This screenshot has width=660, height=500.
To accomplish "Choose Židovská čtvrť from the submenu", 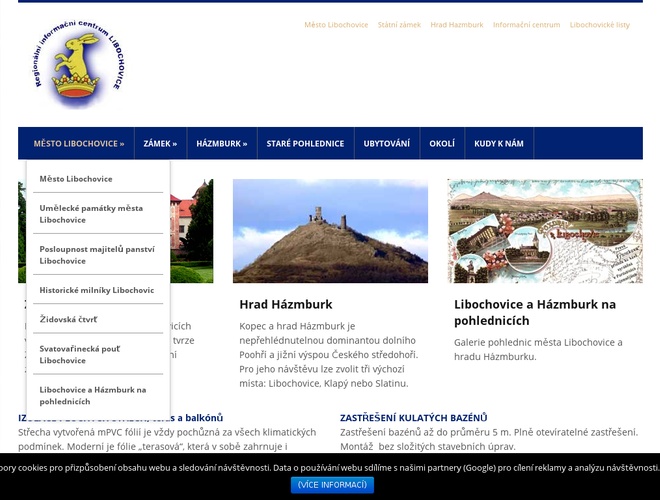I will click(x=68, y=319).
